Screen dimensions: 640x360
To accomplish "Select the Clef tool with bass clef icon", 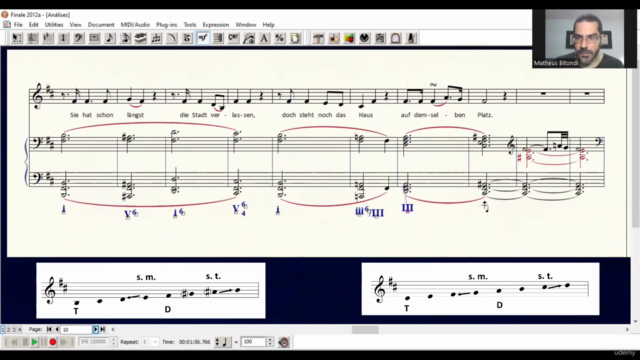I will [79, 38].
